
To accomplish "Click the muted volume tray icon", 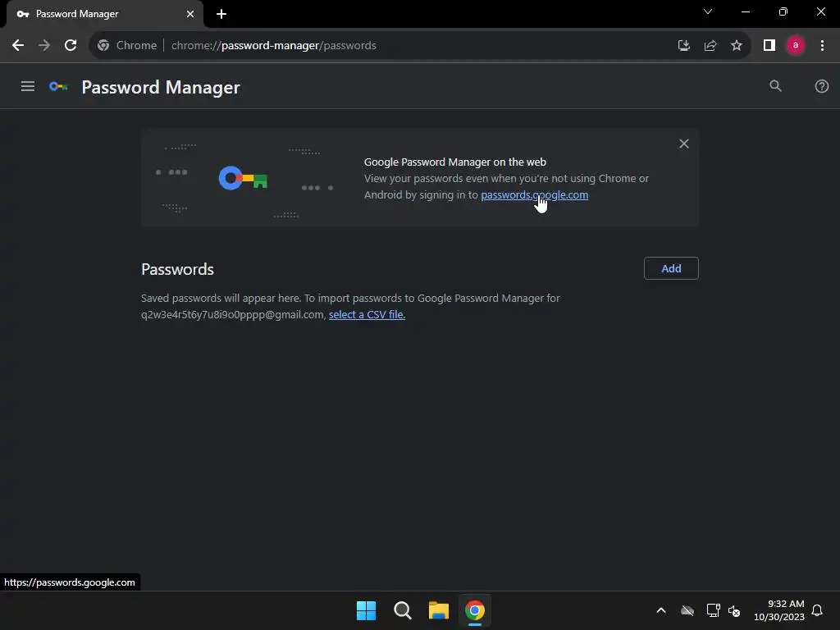I will pyautogui.click(x=734, y=610).
